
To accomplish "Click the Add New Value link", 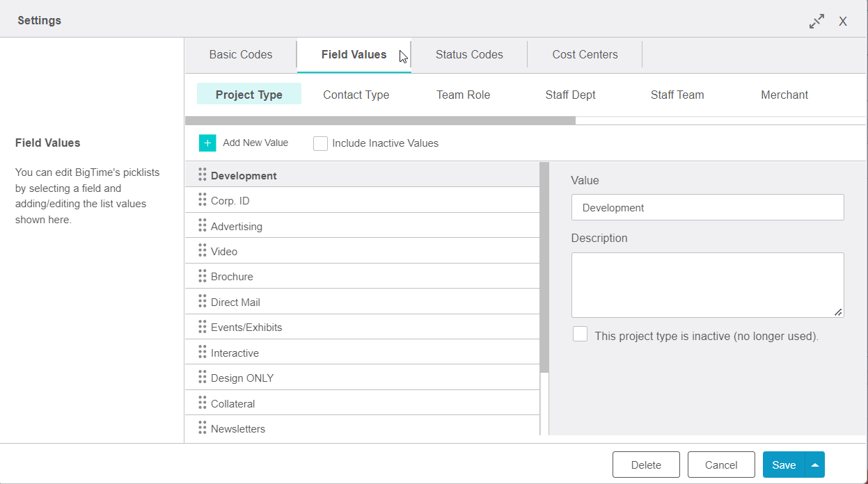I will pos(255,143).
